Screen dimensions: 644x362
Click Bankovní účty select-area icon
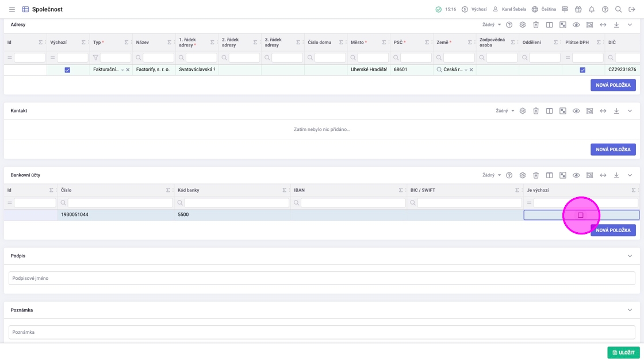pyautogui.click(x=589, y=175)
